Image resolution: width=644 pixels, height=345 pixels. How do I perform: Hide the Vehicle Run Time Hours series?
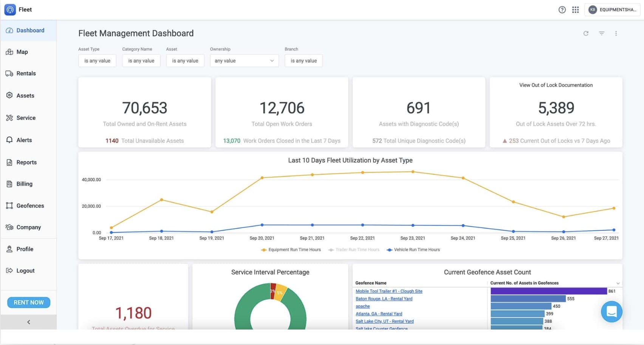click(x=413, y=250)
